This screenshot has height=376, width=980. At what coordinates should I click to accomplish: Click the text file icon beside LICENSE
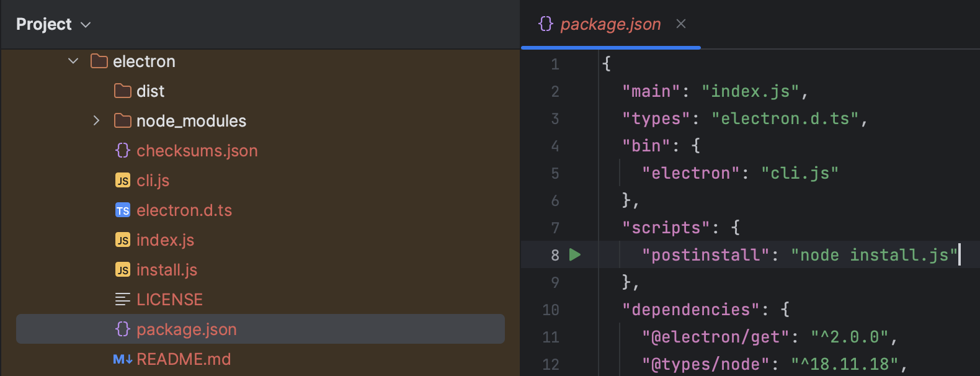(x=123, y=300)
